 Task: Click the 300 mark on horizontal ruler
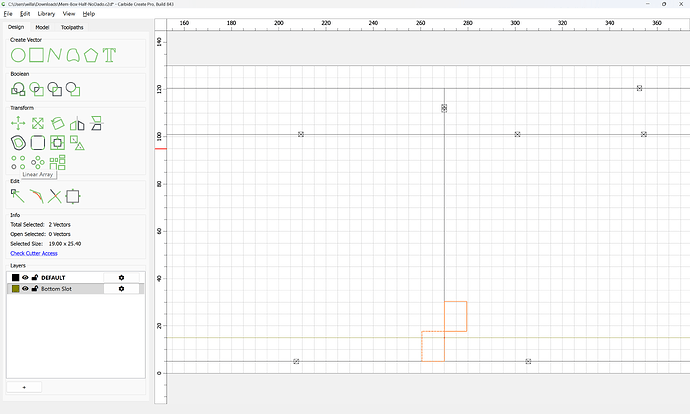pyautogui.click(x=515, y=23)
